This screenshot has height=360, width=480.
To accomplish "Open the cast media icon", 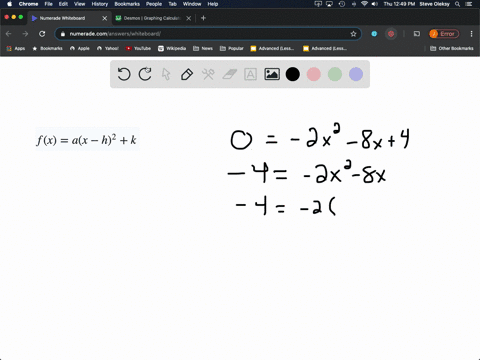I will 417,34.
